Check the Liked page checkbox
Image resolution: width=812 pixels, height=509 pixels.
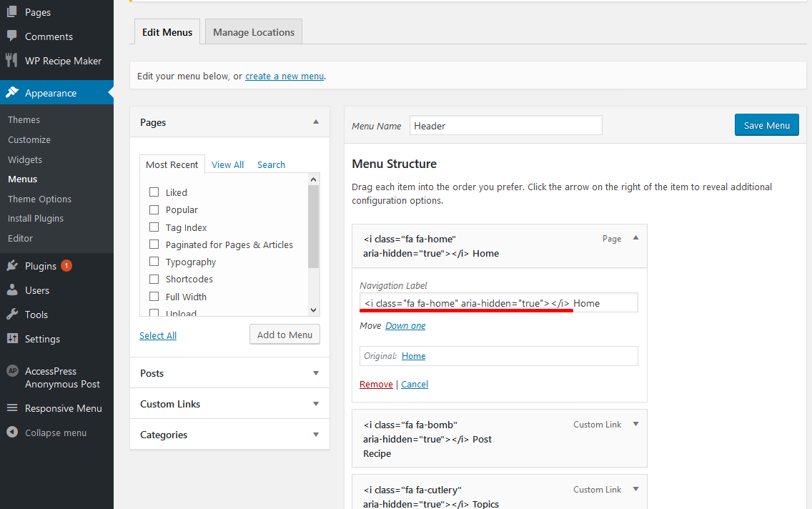pos(154,192)
